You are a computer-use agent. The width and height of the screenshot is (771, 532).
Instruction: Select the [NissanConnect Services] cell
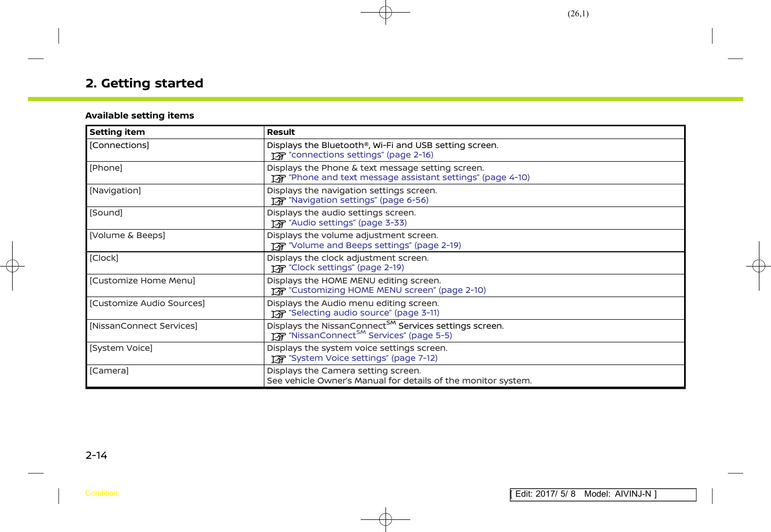175,331
